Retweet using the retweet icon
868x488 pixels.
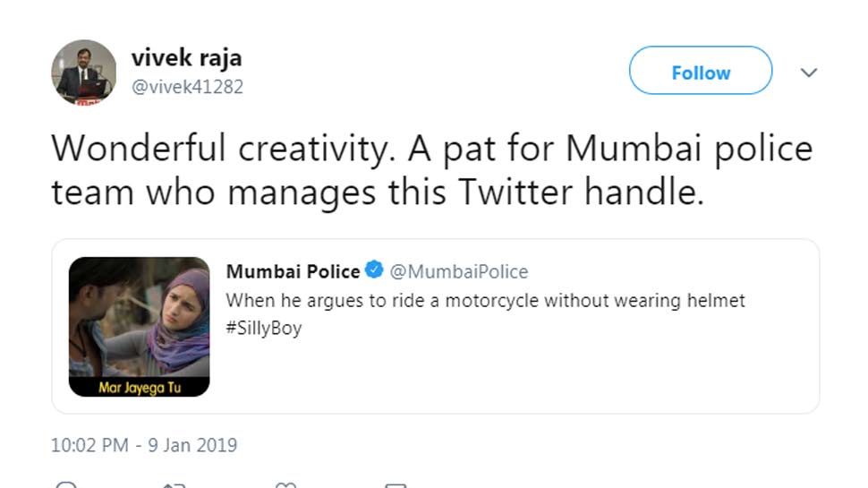[174, 485]
